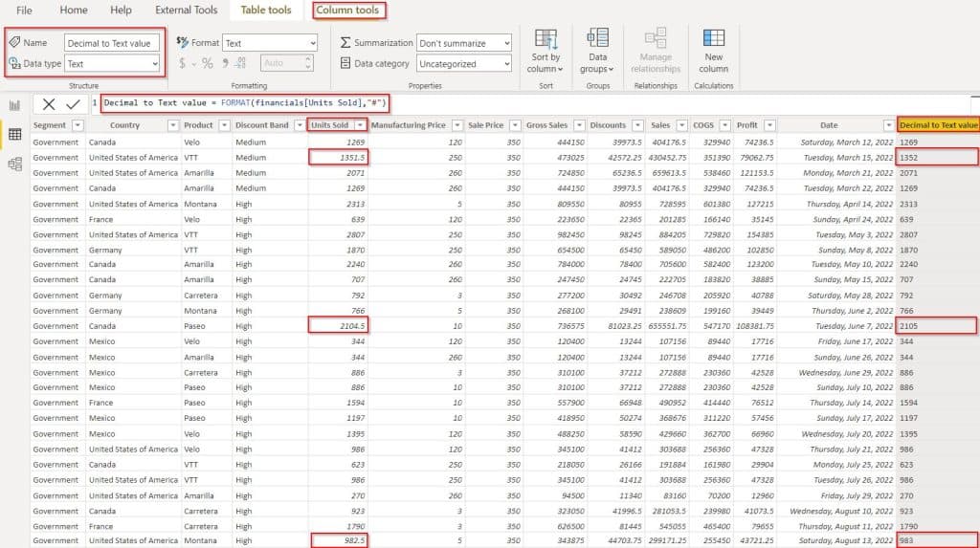Image resolution: width=980 pixels, height=548 pixels.
Task: Click the Name field with Decimal to Text value
Action: click(112, 43)
